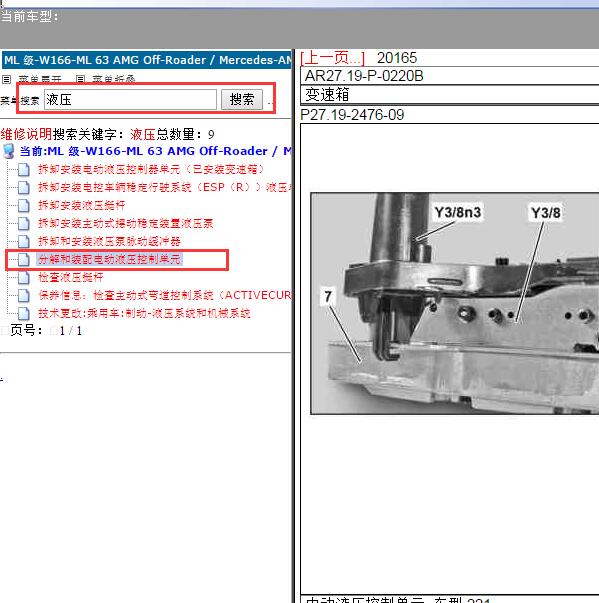Click document icon beside 拆卸安装液压挺杆
Screen dimensions: 599x603
(x=23, y=205)
